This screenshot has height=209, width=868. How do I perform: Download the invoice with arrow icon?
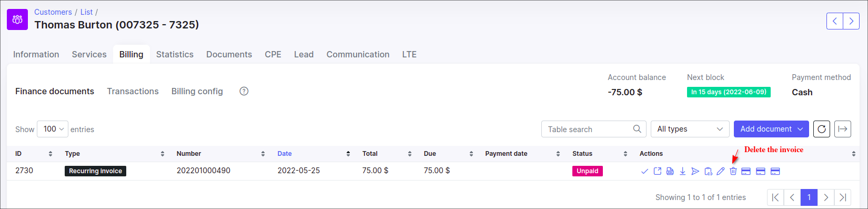(x=682, y=171)
